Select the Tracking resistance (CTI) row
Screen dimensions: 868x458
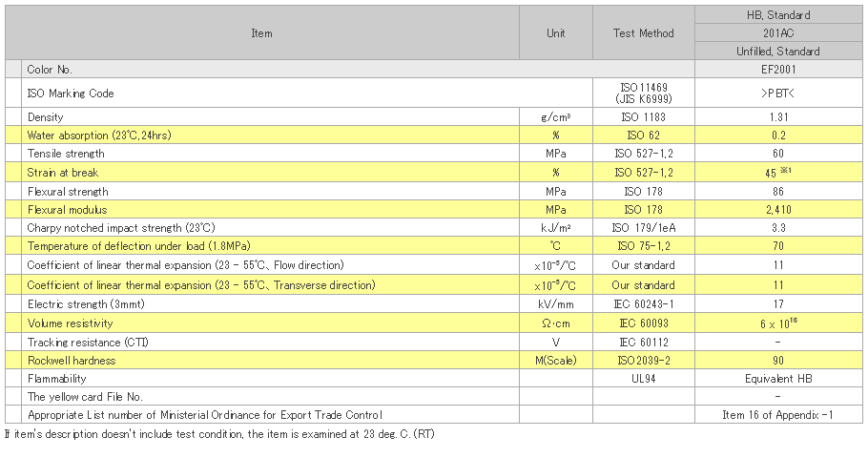(x=434, y=342)
